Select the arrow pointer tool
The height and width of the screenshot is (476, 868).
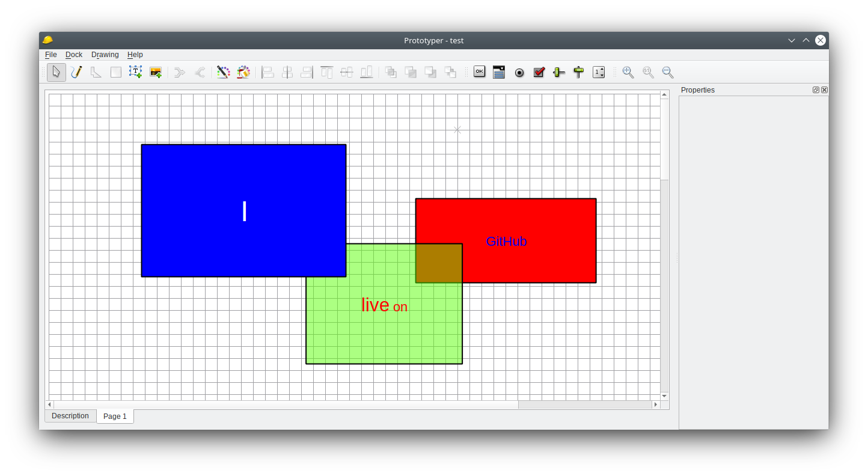click(x=57, y=72)
